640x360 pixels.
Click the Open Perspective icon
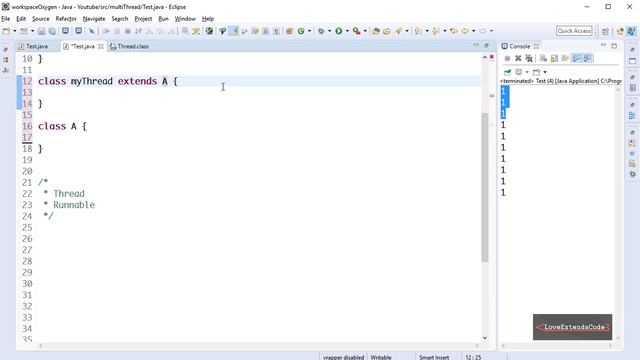pyautogui.click(x=605, y=31)
